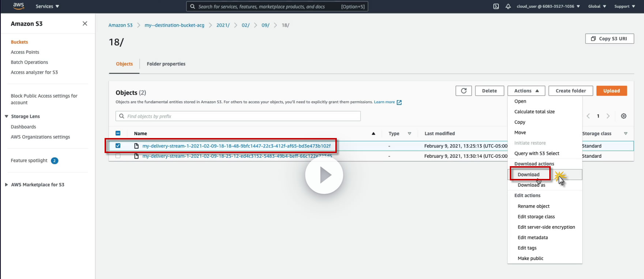The width and height of the screenshot is (644, 279).
Task: Open the Learn more external link icon
Action: coord(399,102)
